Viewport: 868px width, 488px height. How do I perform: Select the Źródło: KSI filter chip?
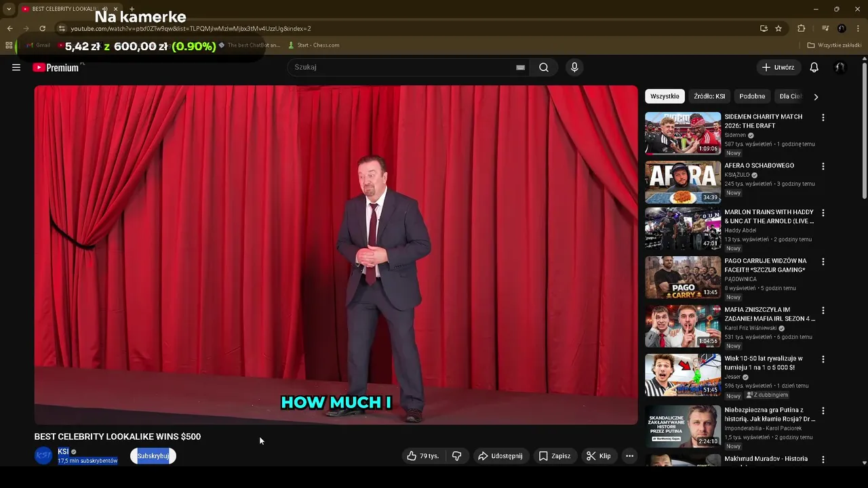(709, 96)
